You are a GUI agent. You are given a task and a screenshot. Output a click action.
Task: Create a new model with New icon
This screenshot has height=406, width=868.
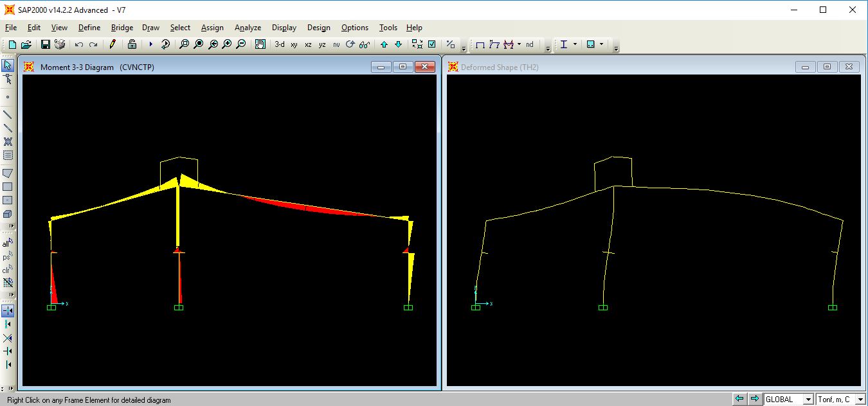(12, 44)
